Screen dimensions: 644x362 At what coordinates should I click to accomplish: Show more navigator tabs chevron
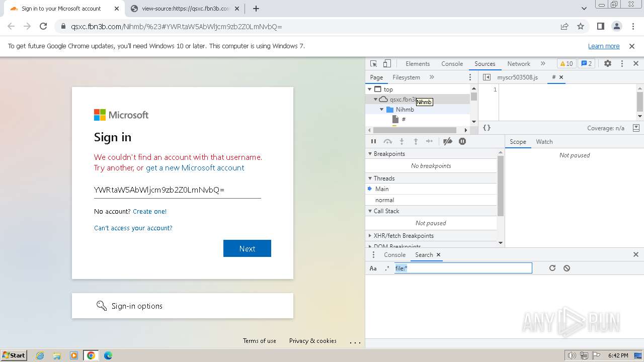tap(432, 77)
